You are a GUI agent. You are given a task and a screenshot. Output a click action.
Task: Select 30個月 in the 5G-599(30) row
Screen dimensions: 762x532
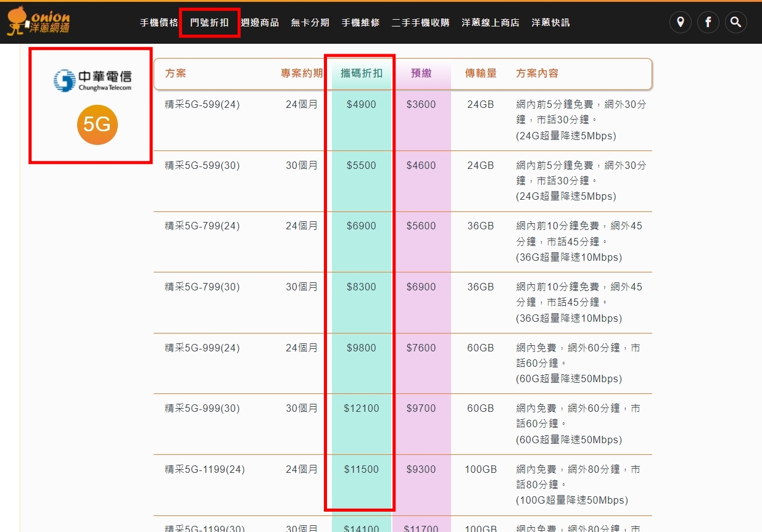pyautogui.click(x=302, y=166)
